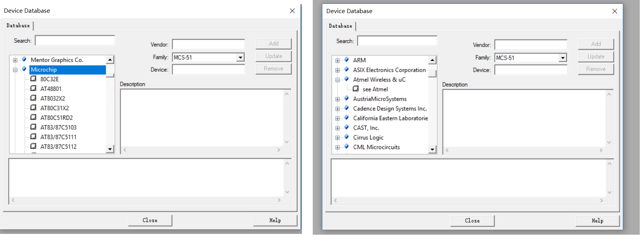Click the vendor icon beside California Eastern Laboratorie
Screen dimensions: 644x242
347,118
